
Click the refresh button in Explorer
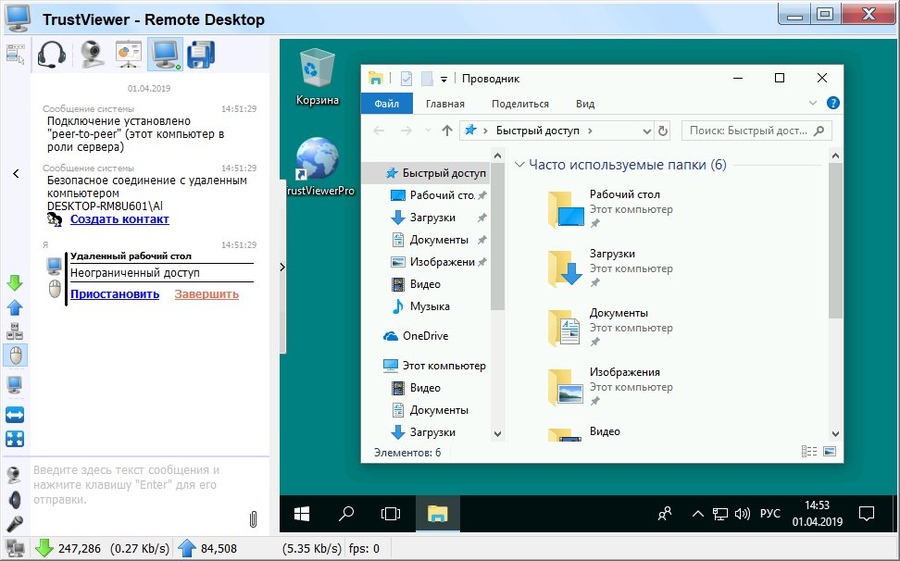[x=663, y=131]
